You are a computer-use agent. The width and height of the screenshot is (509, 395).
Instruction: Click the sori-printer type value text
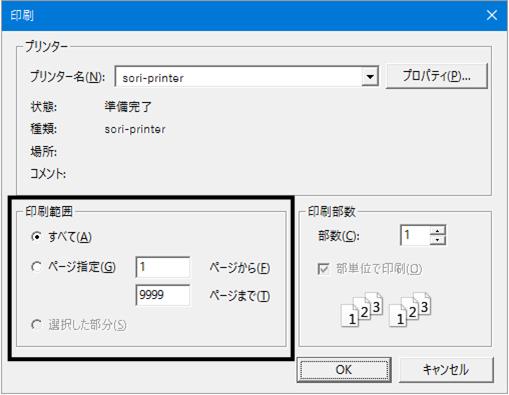tap(135, 129)
